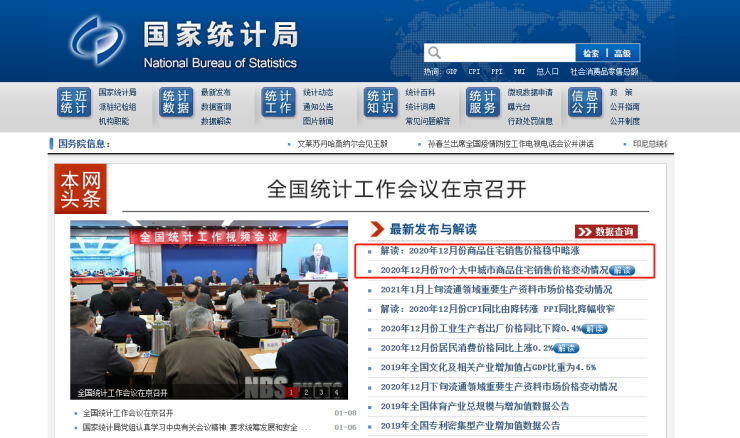Viewport: 740px width, 438px height.
Task: Open 图片新闻 menu link
Action: [x=318, y=121]
